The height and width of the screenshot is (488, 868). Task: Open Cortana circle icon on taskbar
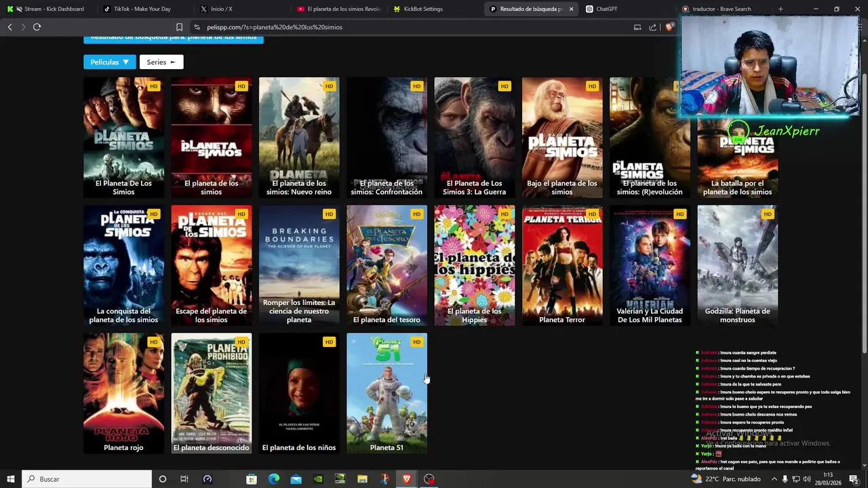(162, 479)
